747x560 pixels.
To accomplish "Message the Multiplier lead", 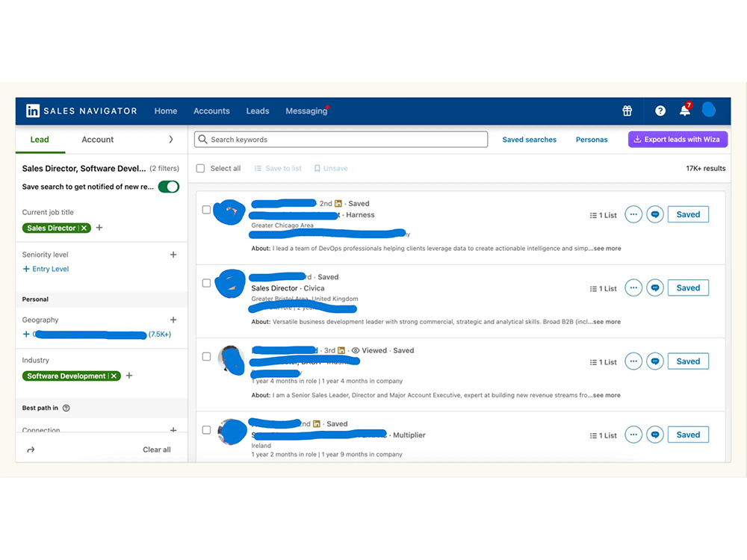I will 655,435.
